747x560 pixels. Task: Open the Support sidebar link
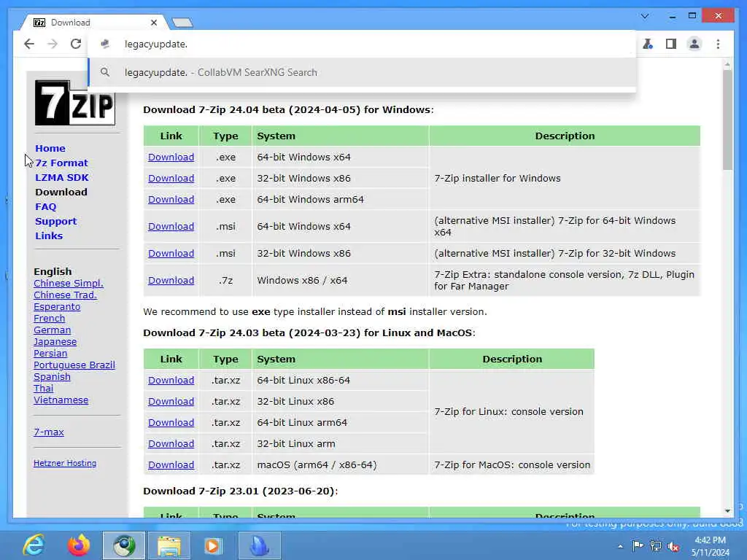point(55,222)
